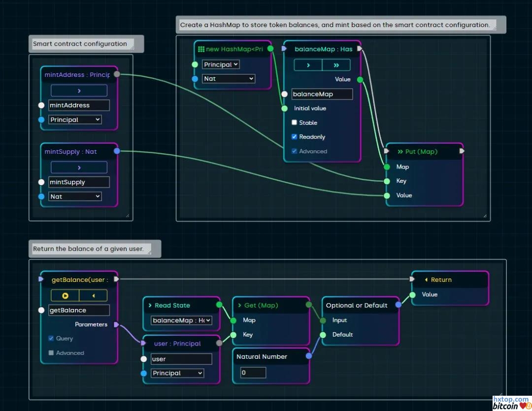Click the Natural Number value field
Screen dimensions: 532x411
click(x=253, y=373)
